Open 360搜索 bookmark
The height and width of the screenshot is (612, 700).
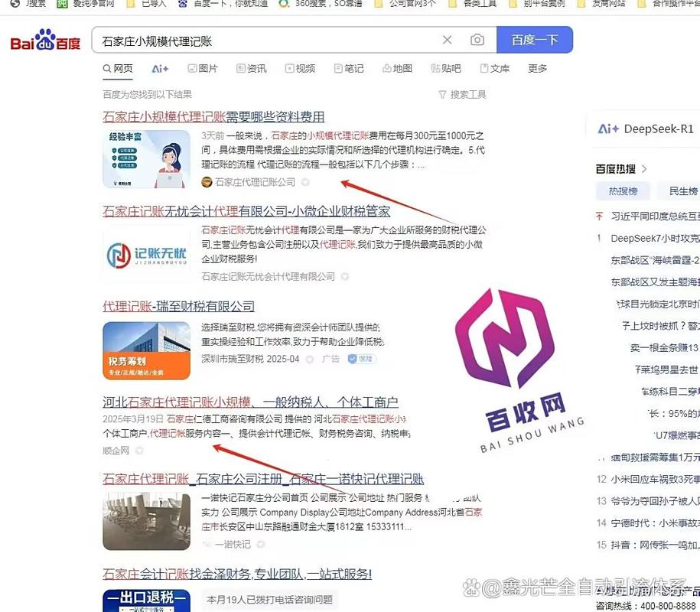320,4
